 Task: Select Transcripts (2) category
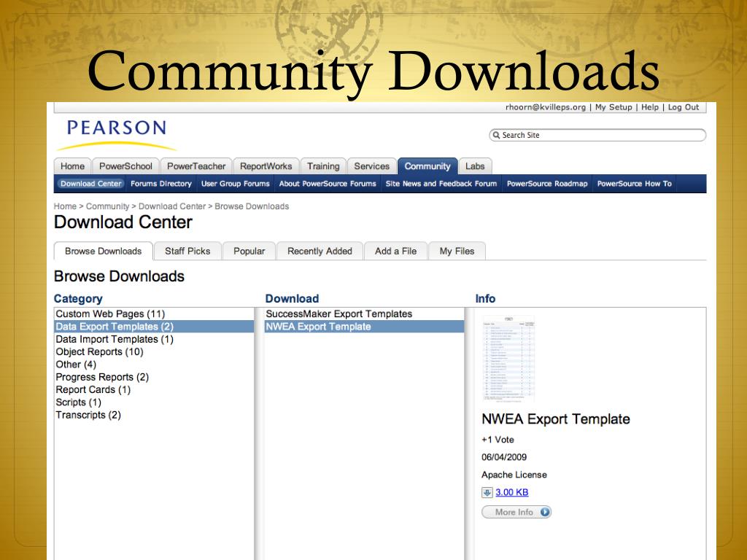(154, 415)
